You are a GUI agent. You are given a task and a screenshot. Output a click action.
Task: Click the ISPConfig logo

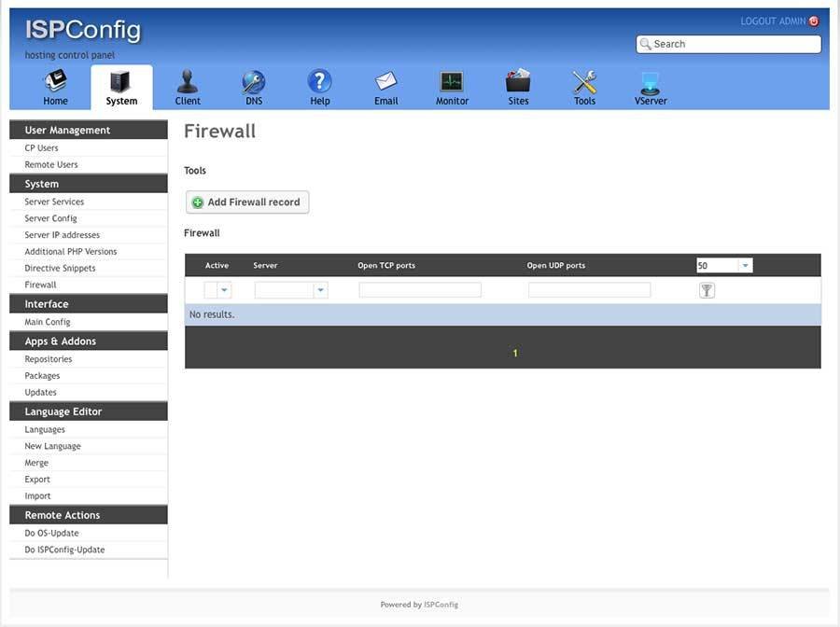[x=83, y=31]
